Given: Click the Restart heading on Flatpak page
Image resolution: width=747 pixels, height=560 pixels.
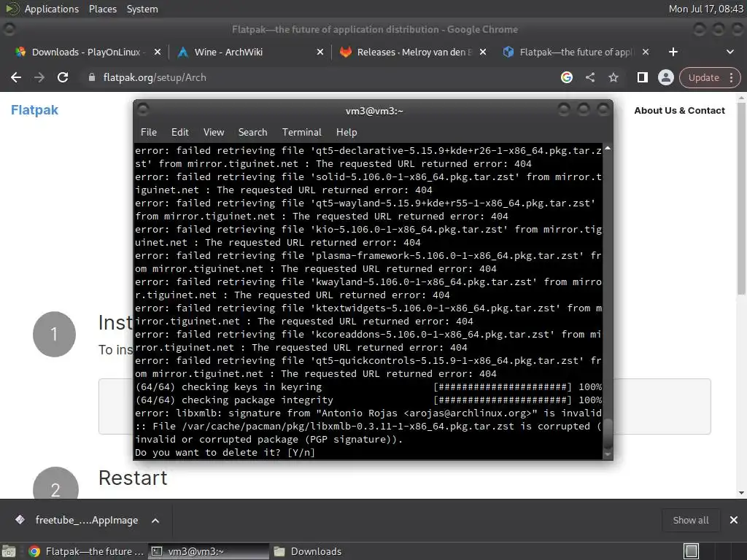Looking at the screenshot, I should click(x=133, y=478).
